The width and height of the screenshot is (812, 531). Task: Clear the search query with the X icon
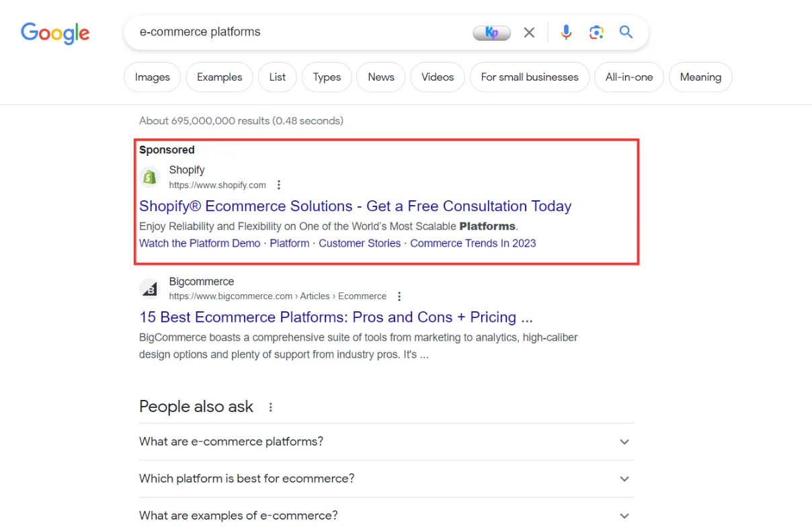529,32
